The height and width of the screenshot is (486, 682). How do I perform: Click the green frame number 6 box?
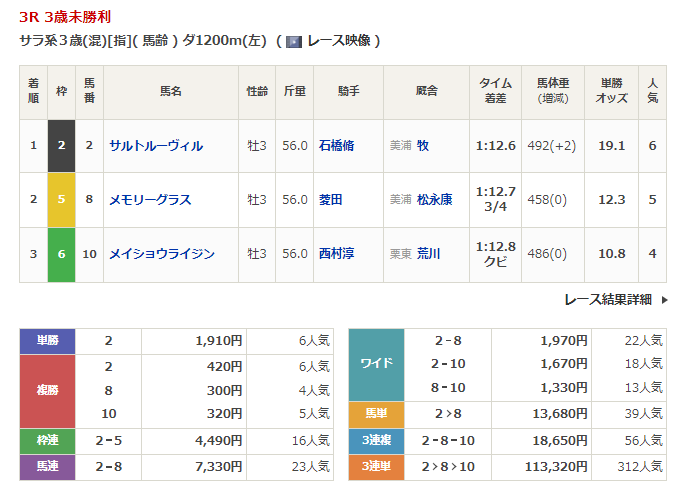tap(61, 254)
